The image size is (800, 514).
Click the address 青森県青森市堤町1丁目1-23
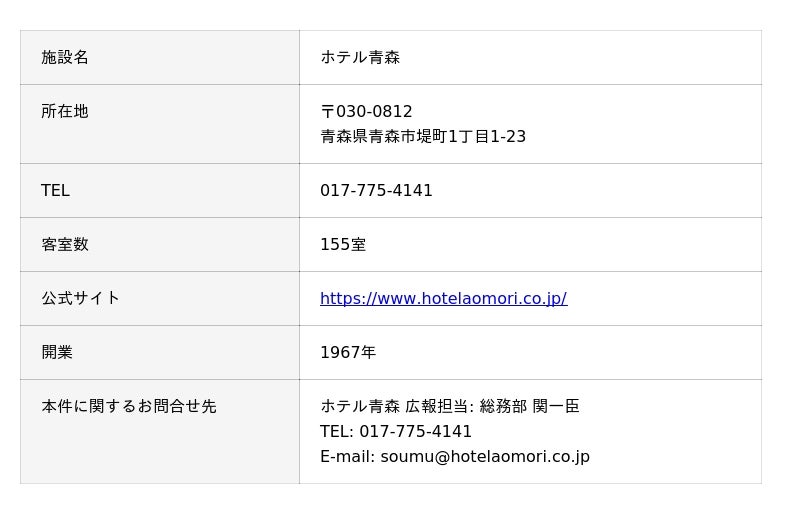pos(423,136)
